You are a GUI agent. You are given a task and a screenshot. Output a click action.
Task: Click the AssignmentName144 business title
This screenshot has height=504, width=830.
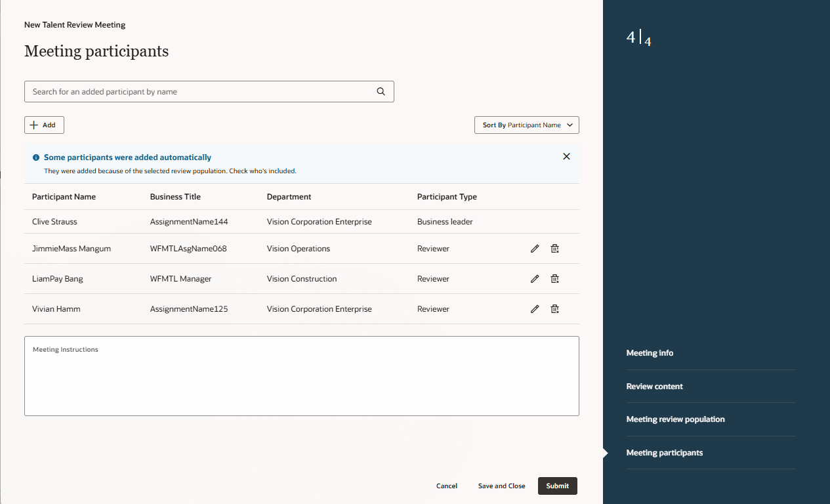189,222
